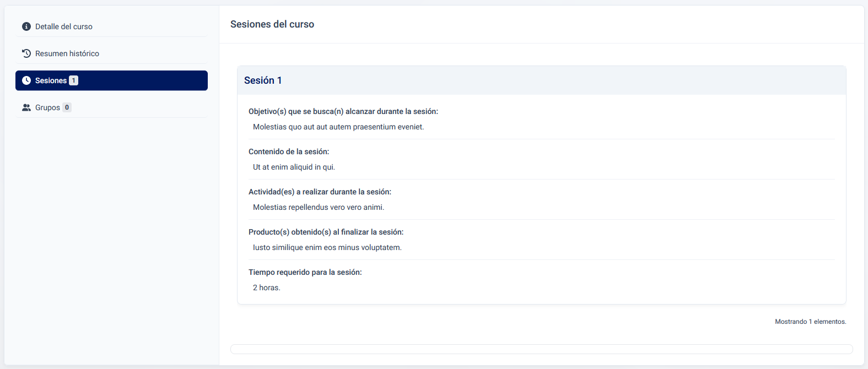868x369 pixels.
Task: Click the 2 horas duration value
Action: [x=267, y=287]
